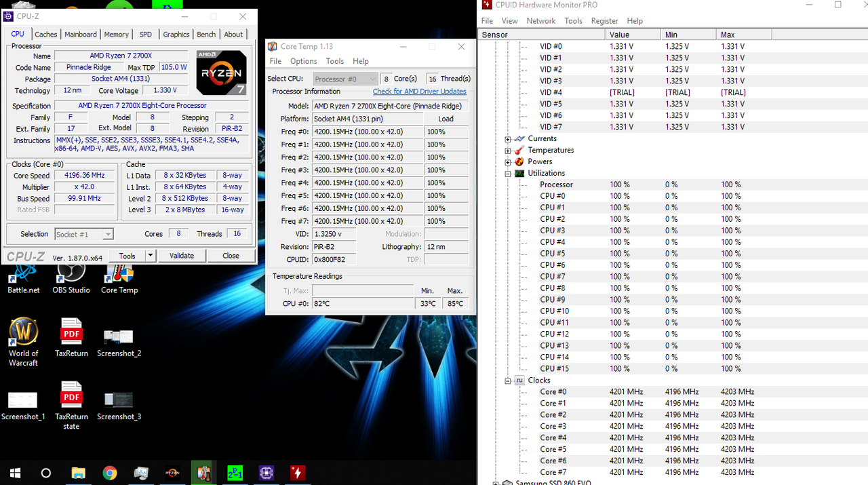Switch to Graphics tab in CPU-Z
The width and height of the screenshot is (868, 485).
176,34
